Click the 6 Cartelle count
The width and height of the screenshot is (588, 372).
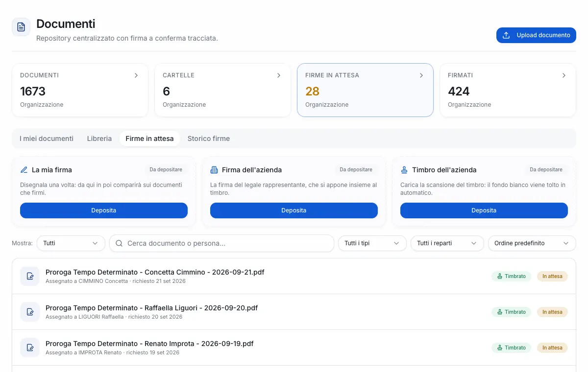coord(167,92)
